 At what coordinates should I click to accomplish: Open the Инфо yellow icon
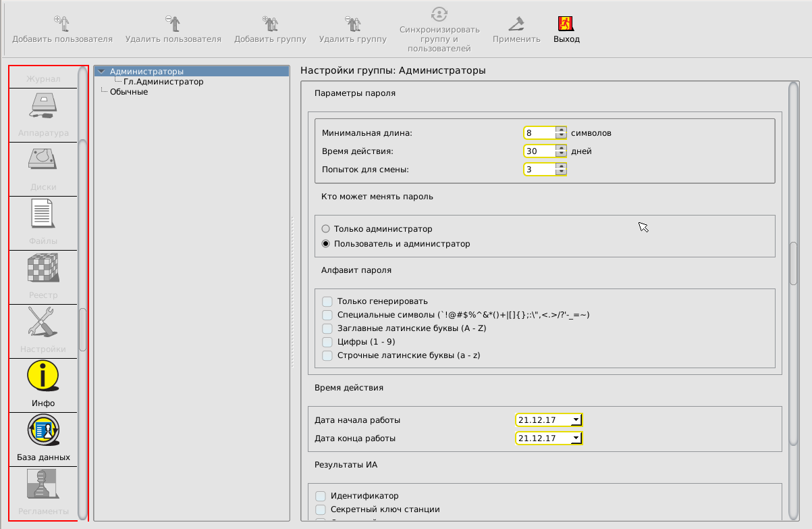point(44,376)
